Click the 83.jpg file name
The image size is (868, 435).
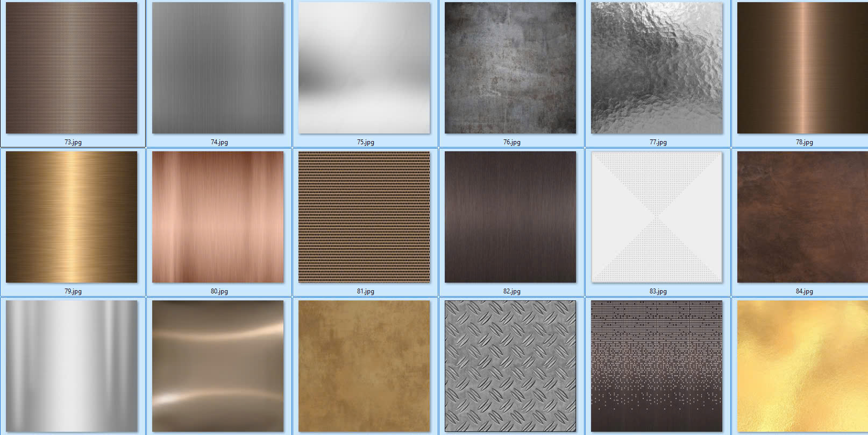(658, 291)
